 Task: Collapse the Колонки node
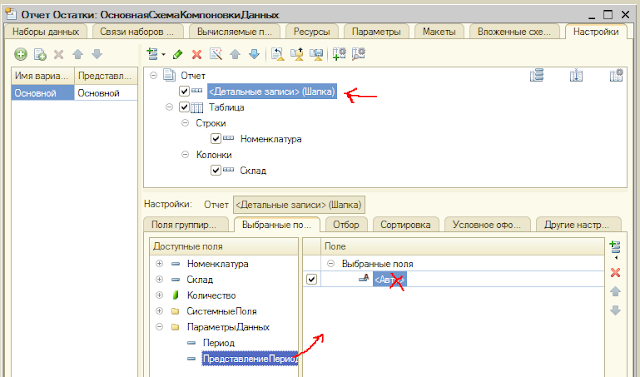point(185,155)
